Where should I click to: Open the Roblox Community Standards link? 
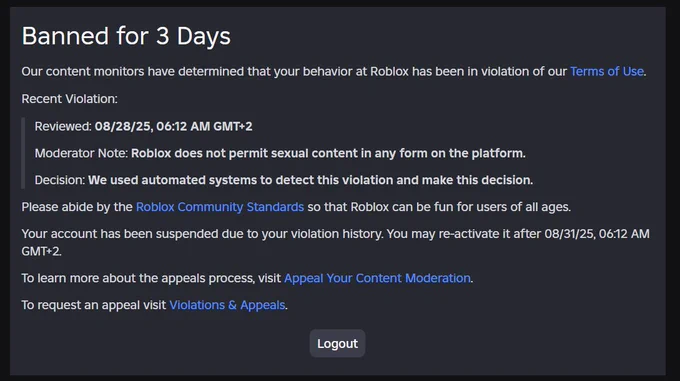pyautogui.click(x=220, y=207)
